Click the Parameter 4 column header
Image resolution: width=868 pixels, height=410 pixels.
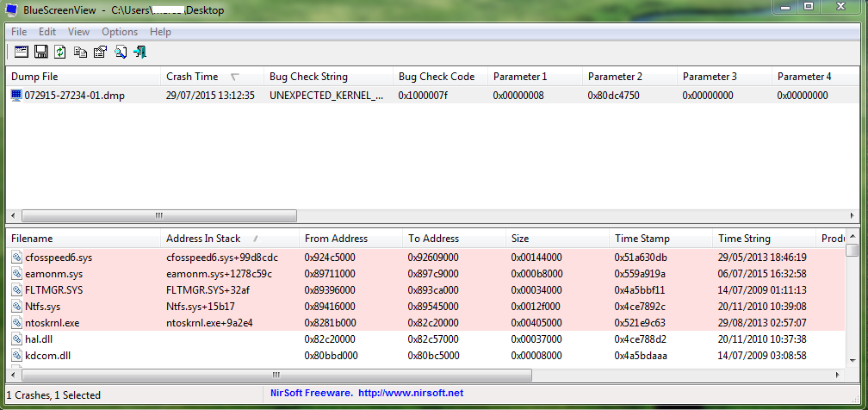tap(815, 77)
